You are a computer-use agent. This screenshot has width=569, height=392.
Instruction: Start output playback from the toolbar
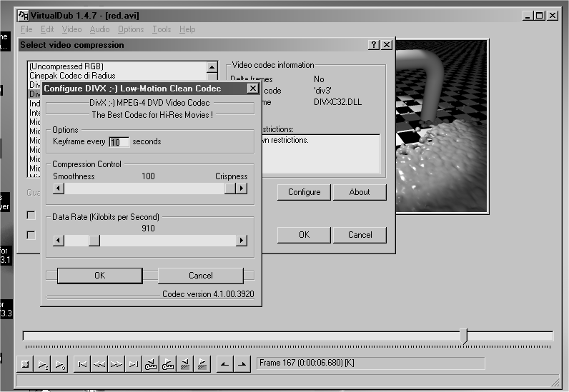[60, 364]
